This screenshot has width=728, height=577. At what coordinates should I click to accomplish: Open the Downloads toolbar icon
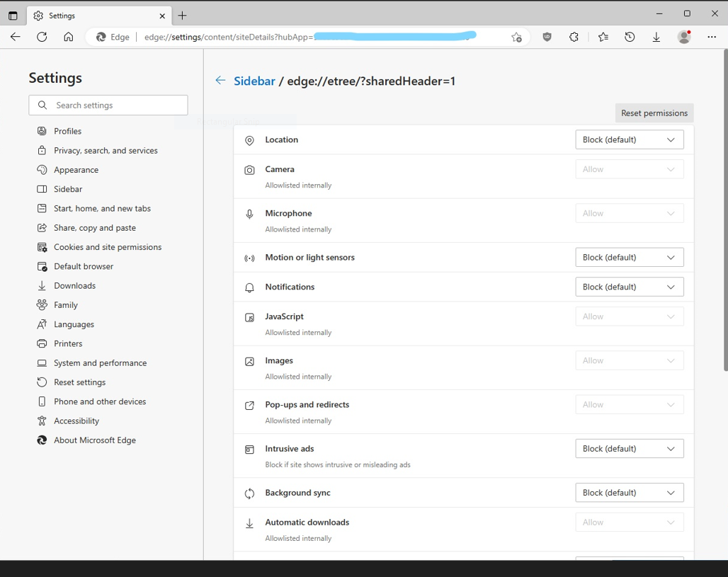point(656,37)
